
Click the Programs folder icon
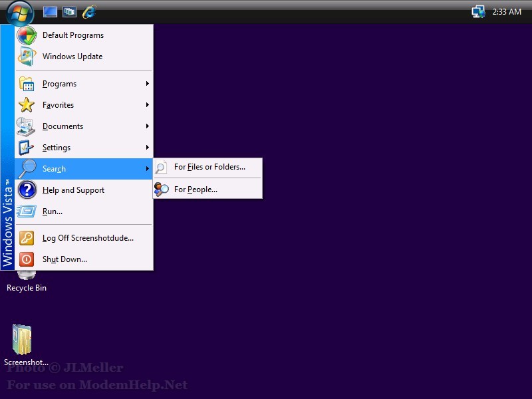click(x=27, y=84)
